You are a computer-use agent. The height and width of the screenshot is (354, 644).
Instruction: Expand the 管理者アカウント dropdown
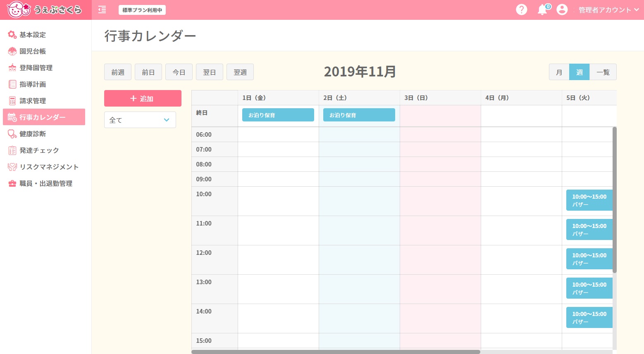(x=608, y=10)
